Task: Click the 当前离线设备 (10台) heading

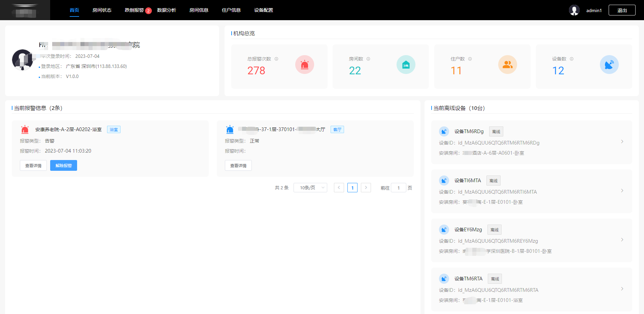Action: tap(459, 108)
